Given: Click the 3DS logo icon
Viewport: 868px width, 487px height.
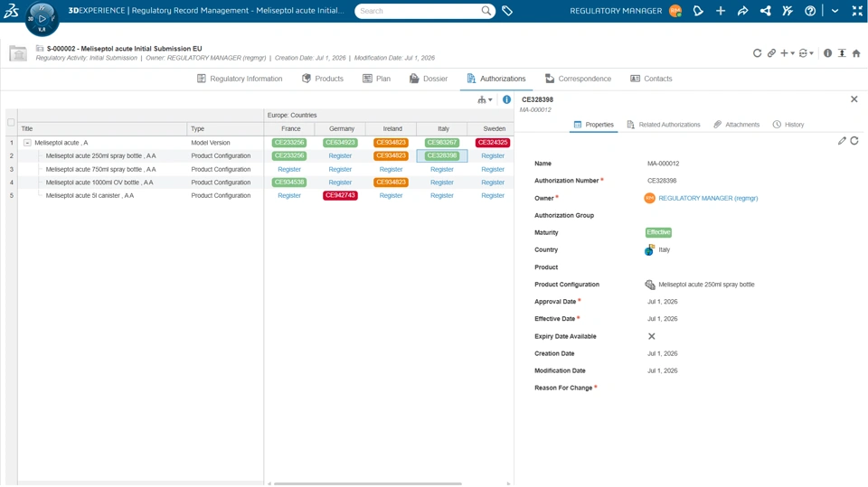Looking at the screenshot, I should tap(11, 11).
